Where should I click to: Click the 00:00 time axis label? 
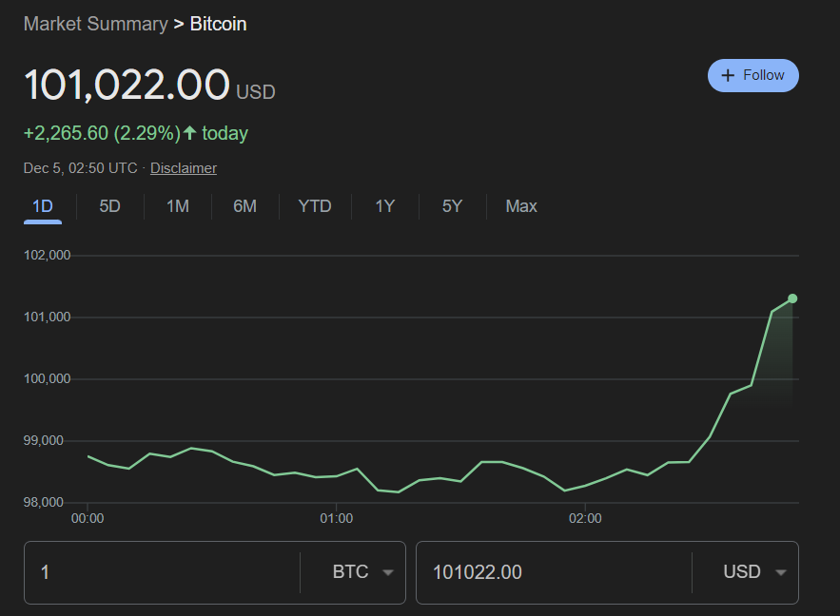point(88,519)
